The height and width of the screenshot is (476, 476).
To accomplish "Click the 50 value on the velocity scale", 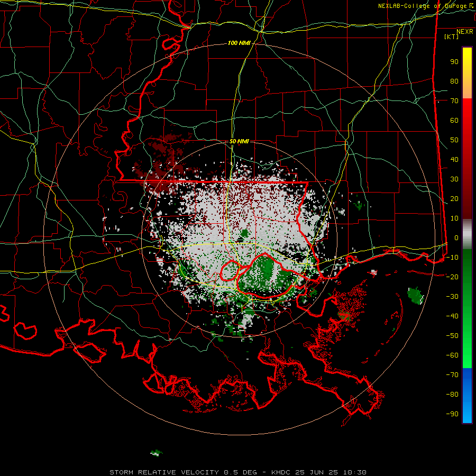I will [x=454, y=140].
